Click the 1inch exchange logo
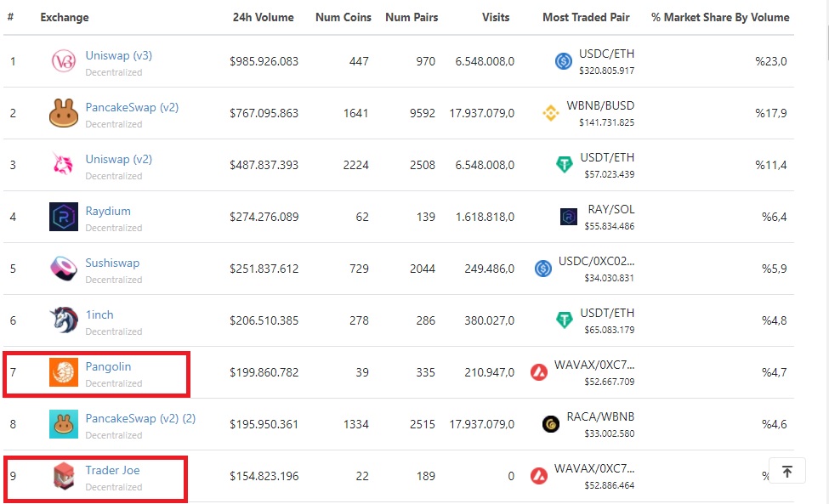Image resolution: width=829 pixels, height=504 pixels. pyautogui.click(x=64, y=320)
